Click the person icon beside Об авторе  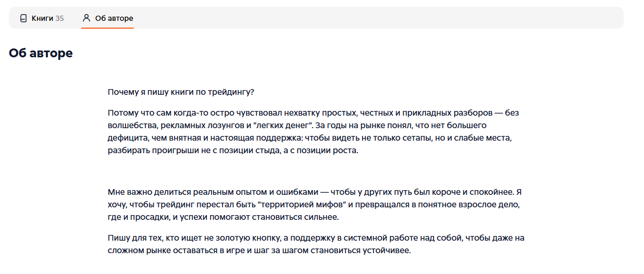click(x=86, y=18)
